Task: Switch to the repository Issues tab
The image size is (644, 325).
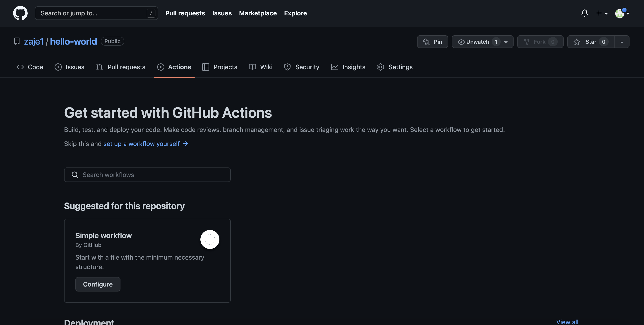Action: pyautogui.click(x=70, y=67)
